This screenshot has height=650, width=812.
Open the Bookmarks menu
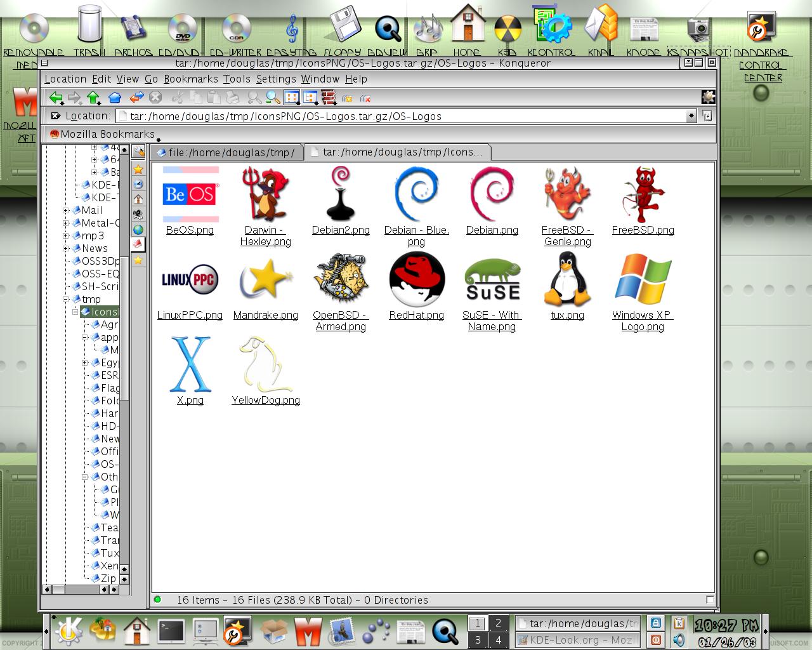coord(190,79)
